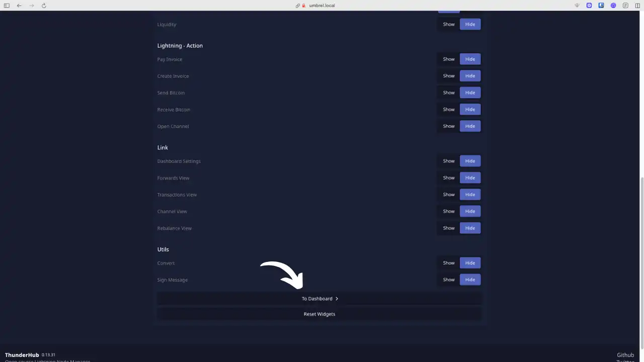The height and width of the screenshot is (362, 644).
Task: Open the speaker-style extension icon in browser toolbar
Action: [577, 6]
